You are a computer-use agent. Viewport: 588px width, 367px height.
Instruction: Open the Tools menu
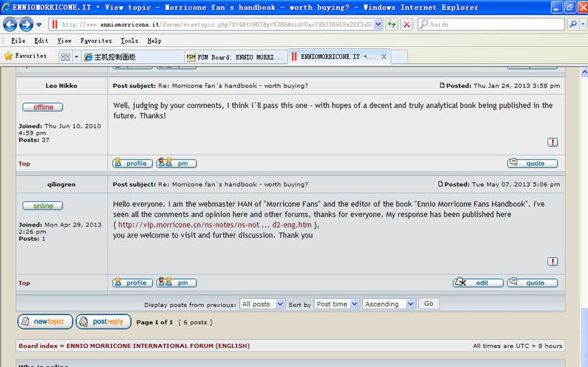click(x=129, y=41)
